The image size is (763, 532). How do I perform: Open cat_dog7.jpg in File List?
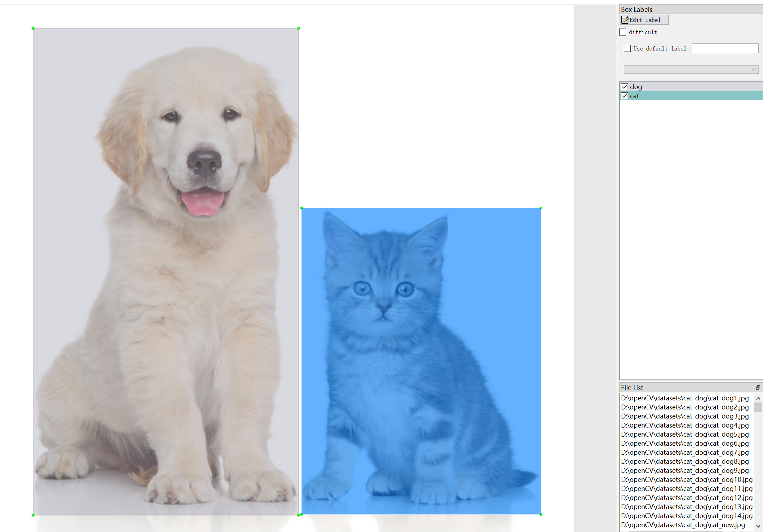pyautogui.click(x=685, y=452)
